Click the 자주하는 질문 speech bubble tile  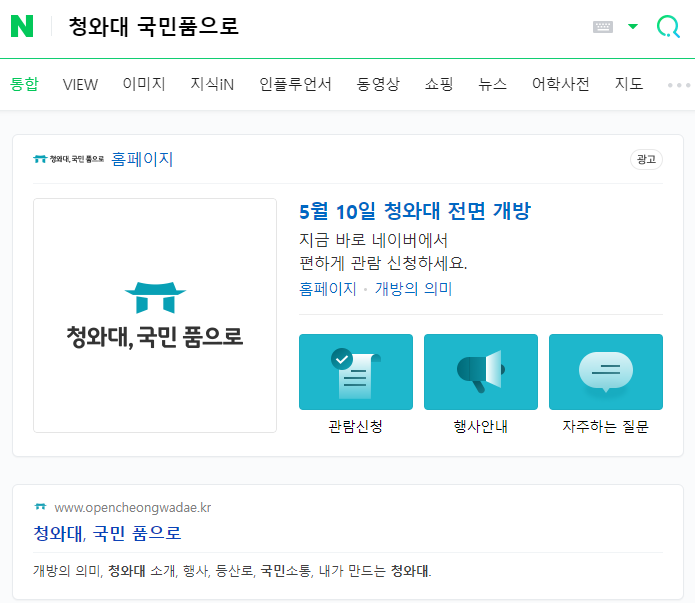(606, 372)
